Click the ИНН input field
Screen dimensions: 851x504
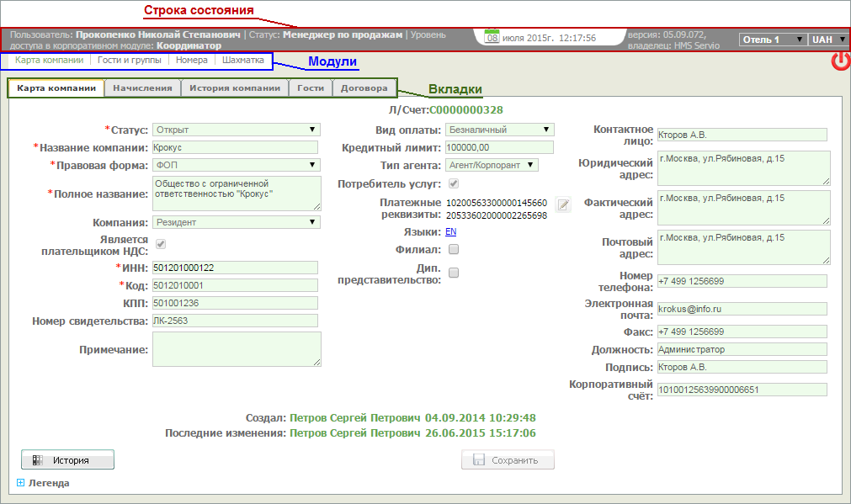coord(236,268)
